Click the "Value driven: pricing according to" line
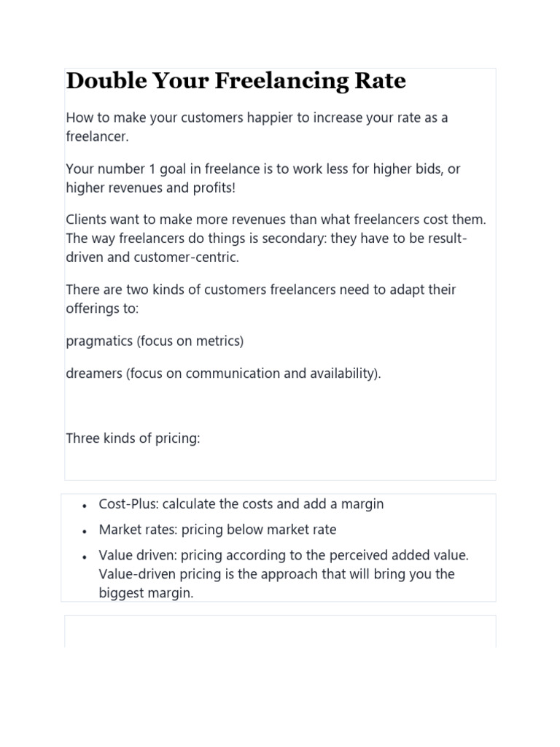The height and width of the screenshot is (747, 560). 284,555
